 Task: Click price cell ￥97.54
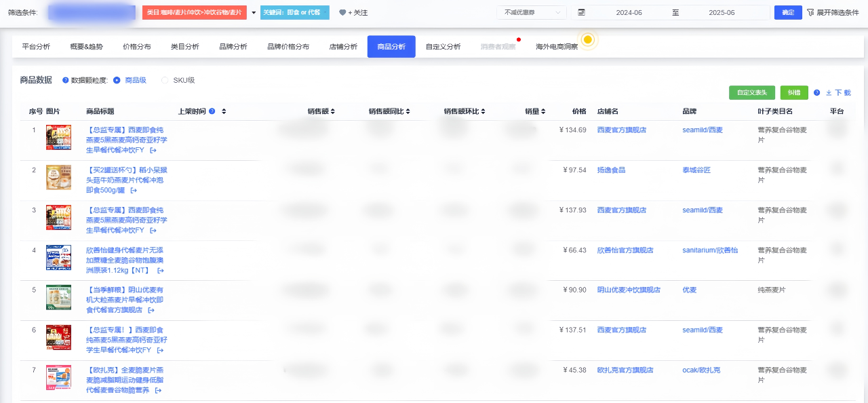pyautogui.click(x=574, y=170)
